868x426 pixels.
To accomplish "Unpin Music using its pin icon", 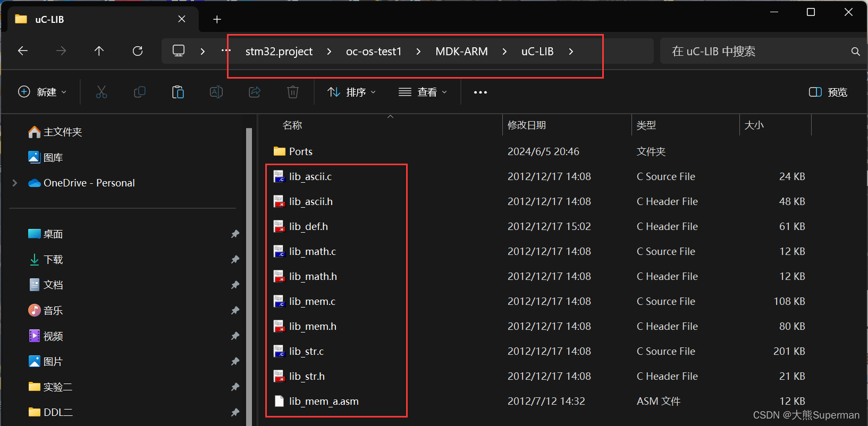I will coord(235,311).
